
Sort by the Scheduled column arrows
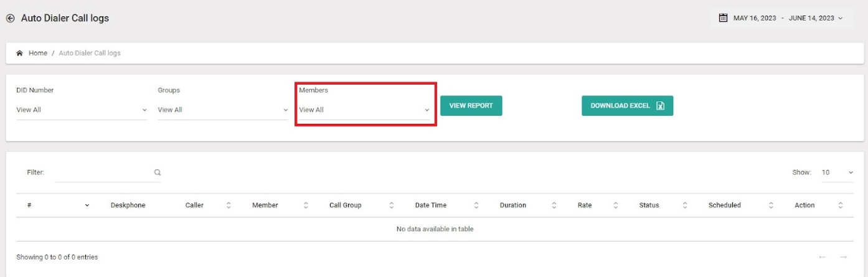pyautogui.click(x=771, y=205)
